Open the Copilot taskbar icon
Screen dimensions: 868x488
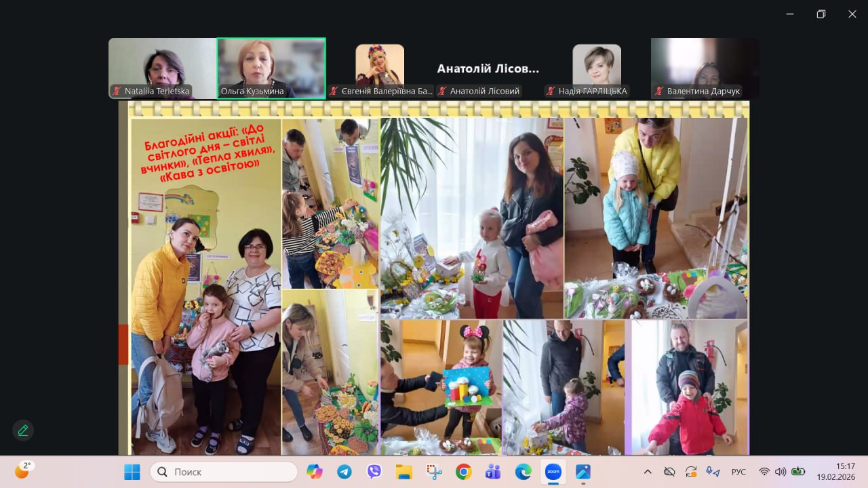coord(315,472)
